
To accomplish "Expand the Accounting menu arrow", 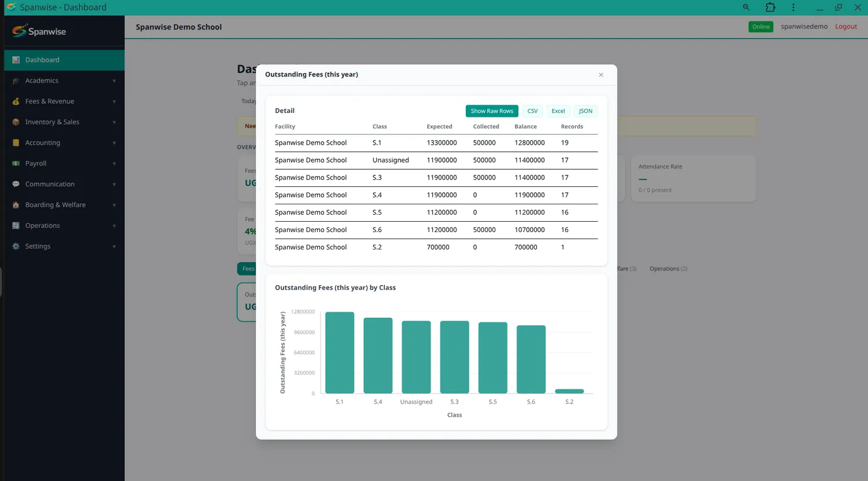I will pos(114,143).
